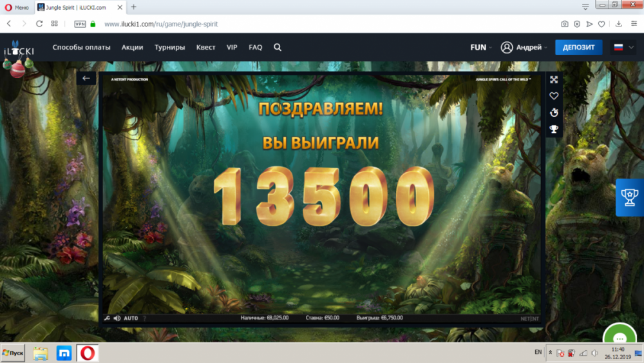This screenshot has height=363, width=644.
Task: Go to the Акции page
Action: (x=132, y=47)
